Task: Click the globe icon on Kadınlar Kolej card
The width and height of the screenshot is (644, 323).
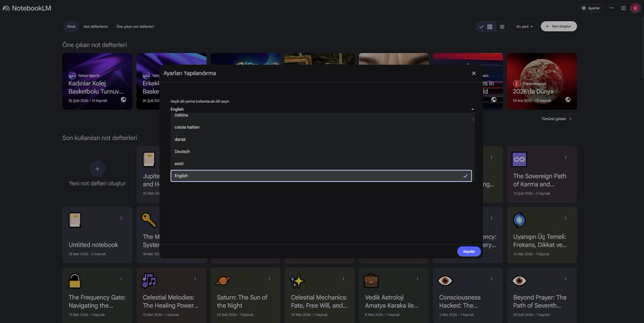Action: (123, 99)
